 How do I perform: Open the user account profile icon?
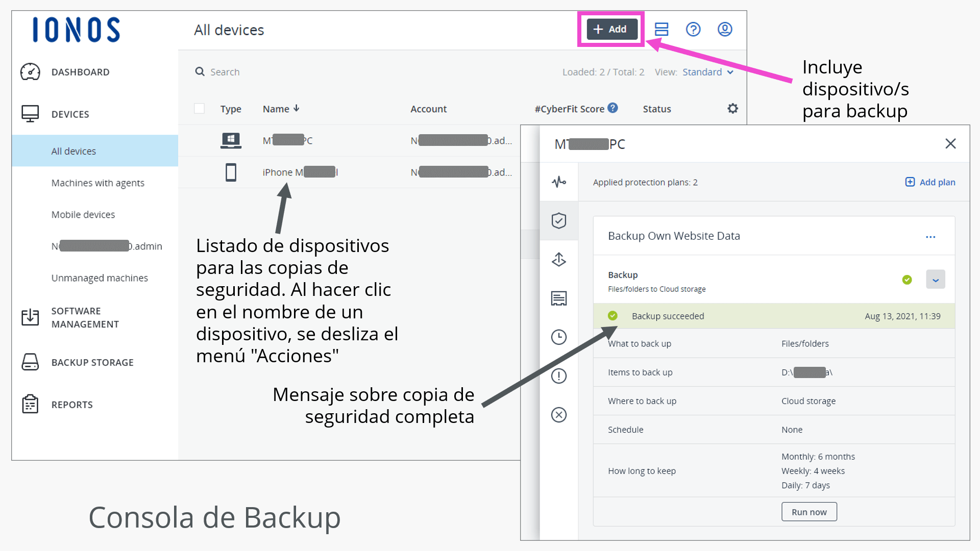725,29
